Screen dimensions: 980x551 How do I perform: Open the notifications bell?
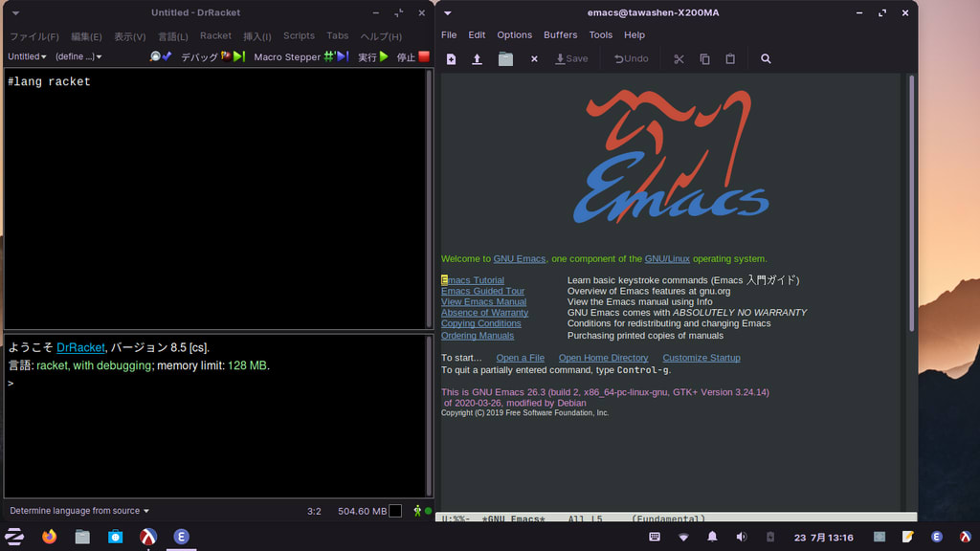coord(712,537)
